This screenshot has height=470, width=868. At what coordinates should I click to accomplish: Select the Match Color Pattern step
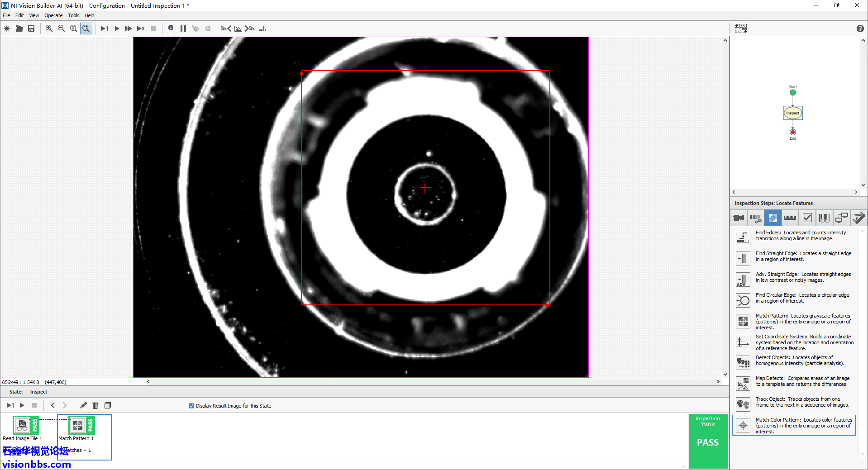click(x=743, y=425)
